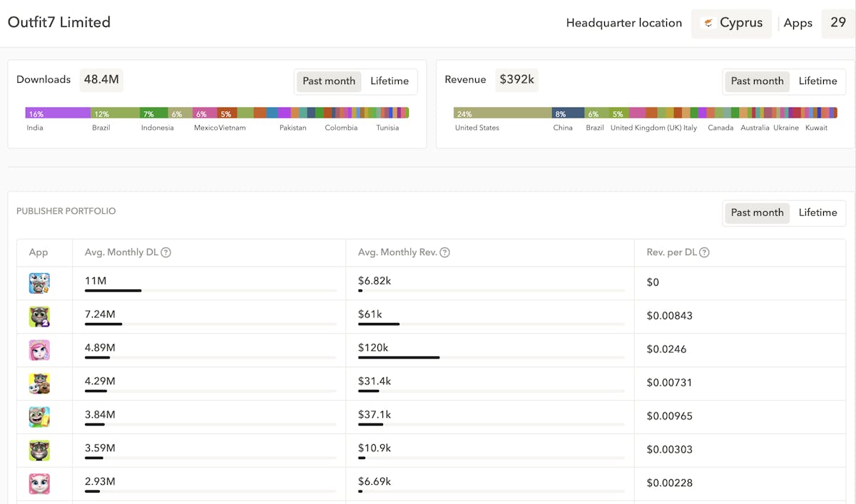Image resolution: width=856 pixels, height=504 pixels.
Task: Click the app icon in the 4.29M downloads row
Action: [39, 384]
